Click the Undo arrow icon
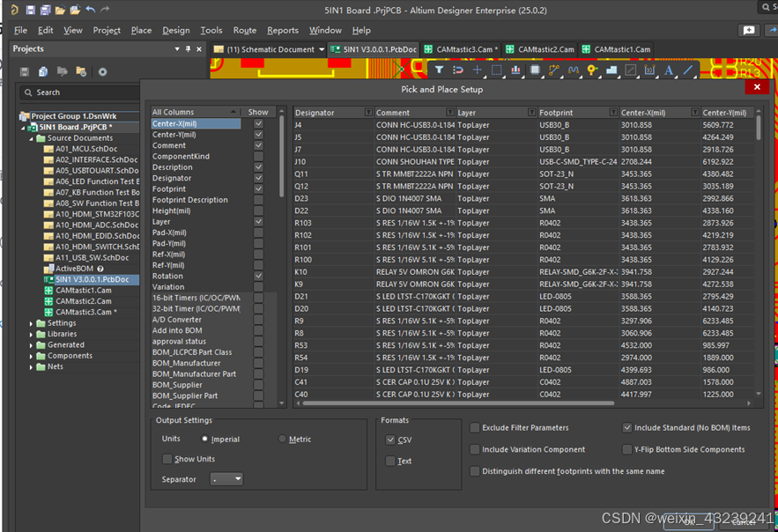This screenshot has width=778, height=532. [90, 10]
